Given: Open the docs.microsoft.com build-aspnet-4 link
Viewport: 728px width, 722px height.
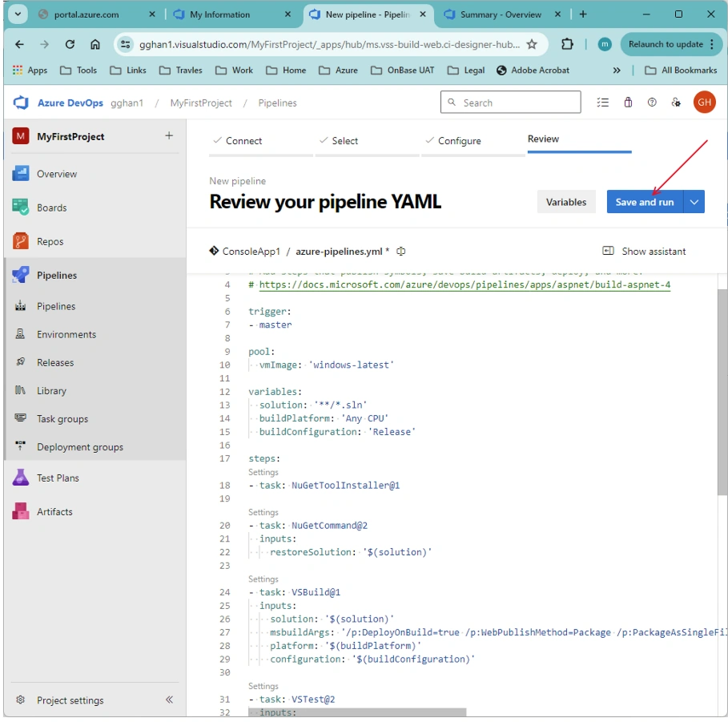Looking at the screenshot, I should (x=465, y=284).
